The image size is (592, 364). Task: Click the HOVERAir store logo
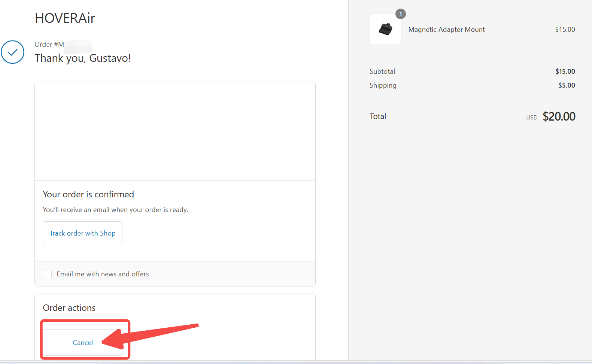click(x=65, y=18)
